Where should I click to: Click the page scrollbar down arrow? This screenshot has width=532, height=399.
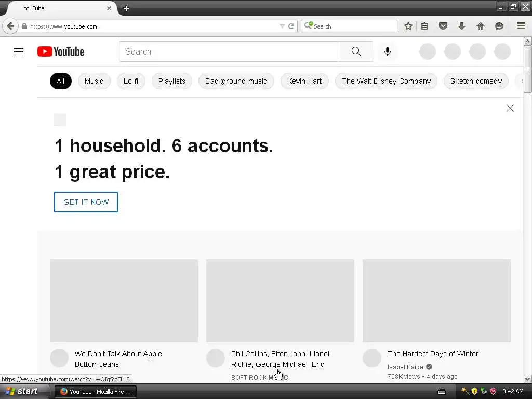[528, 379]
